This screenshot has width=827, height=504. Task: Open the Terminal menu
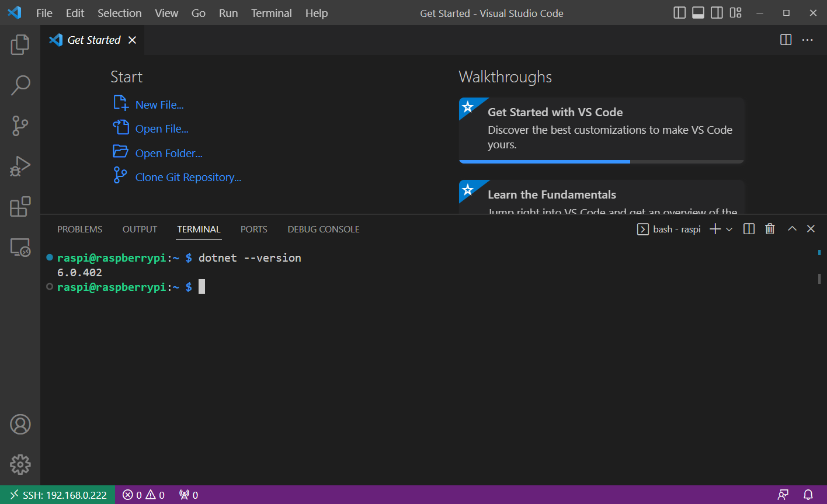(271, 13)
